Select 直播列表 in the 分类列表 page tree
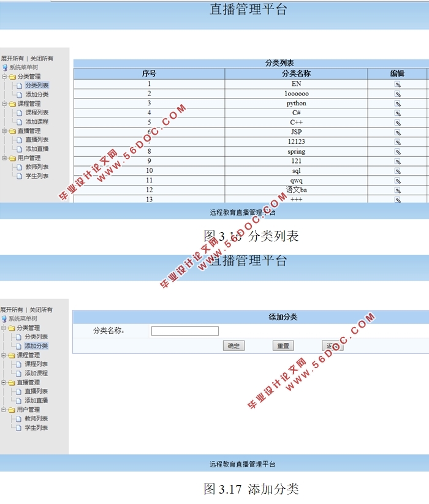 pos(37,140)
